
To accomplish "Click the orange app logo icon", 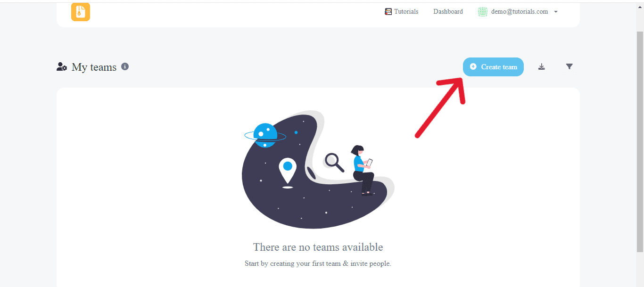I will [81, 12].
